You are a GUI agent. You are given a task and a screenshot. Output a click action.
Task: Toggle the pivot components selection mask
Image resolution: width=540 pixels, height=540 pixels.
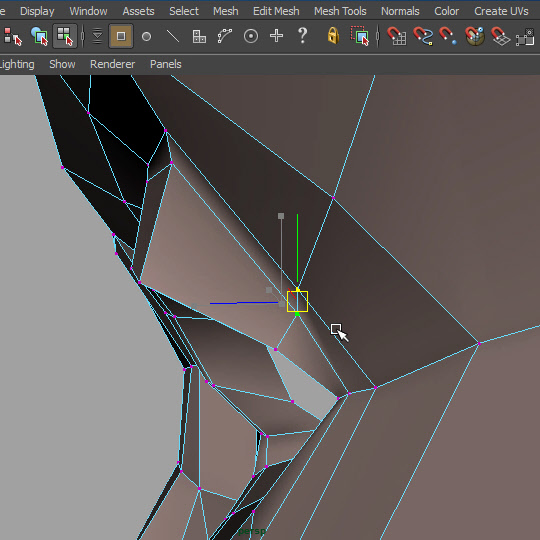(251, 36)
